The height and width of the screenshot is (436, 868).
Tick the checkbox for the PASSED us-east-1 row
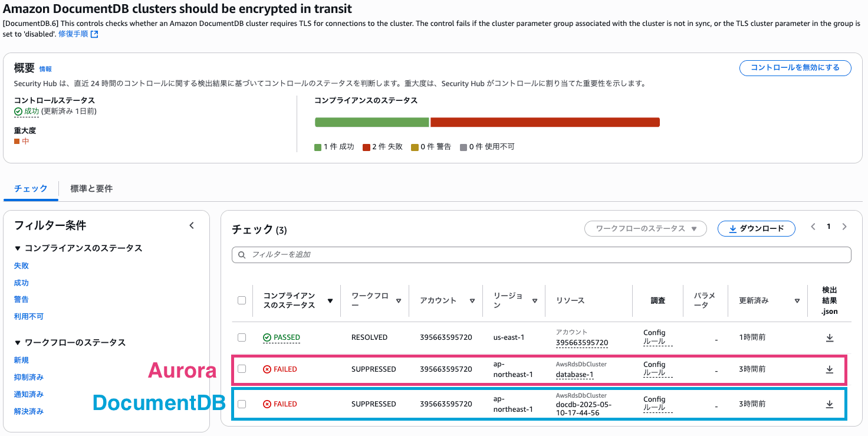(242, 337)
